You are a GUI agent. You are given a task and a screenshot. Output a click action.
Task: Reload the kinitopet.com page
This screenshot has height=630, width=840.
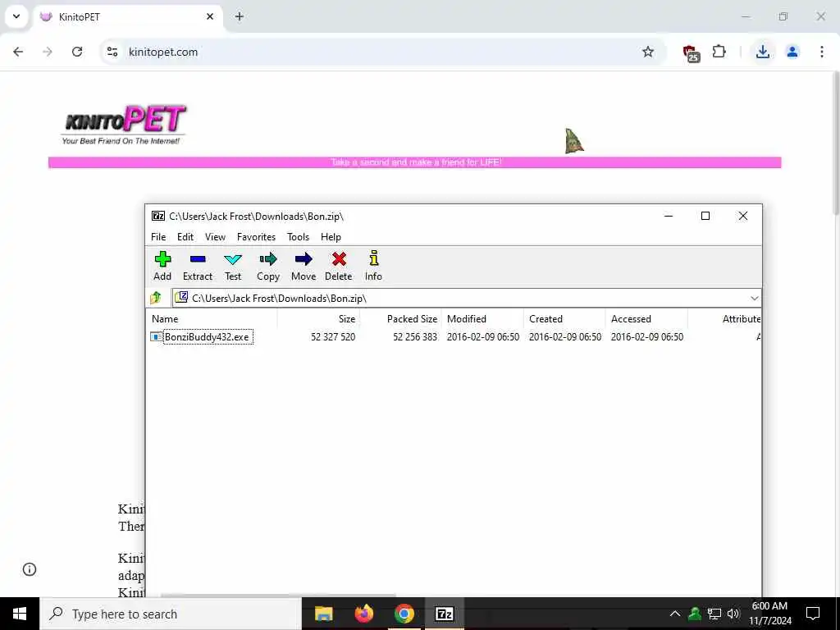(x=77, y=52)
